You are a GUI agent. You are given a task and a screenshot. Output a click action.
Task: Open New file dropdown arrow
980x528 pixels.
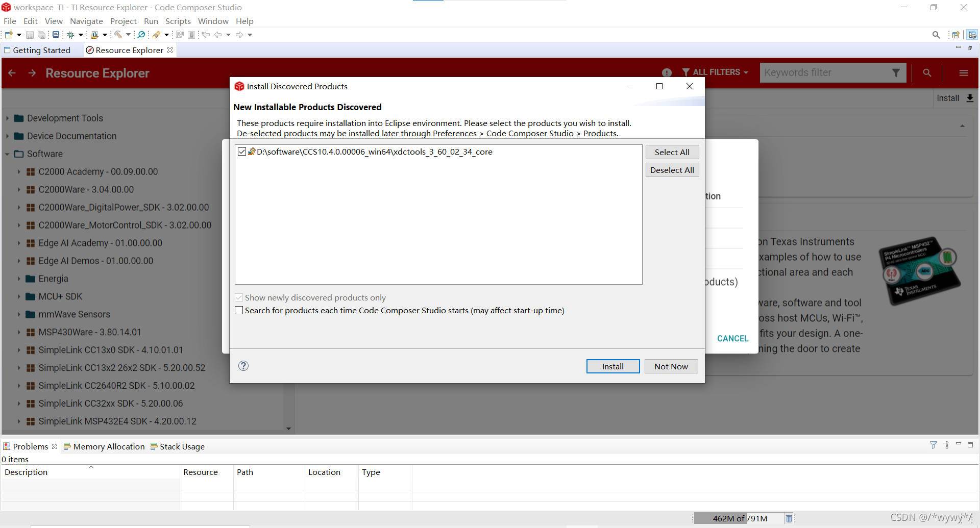tap(19, 35)
